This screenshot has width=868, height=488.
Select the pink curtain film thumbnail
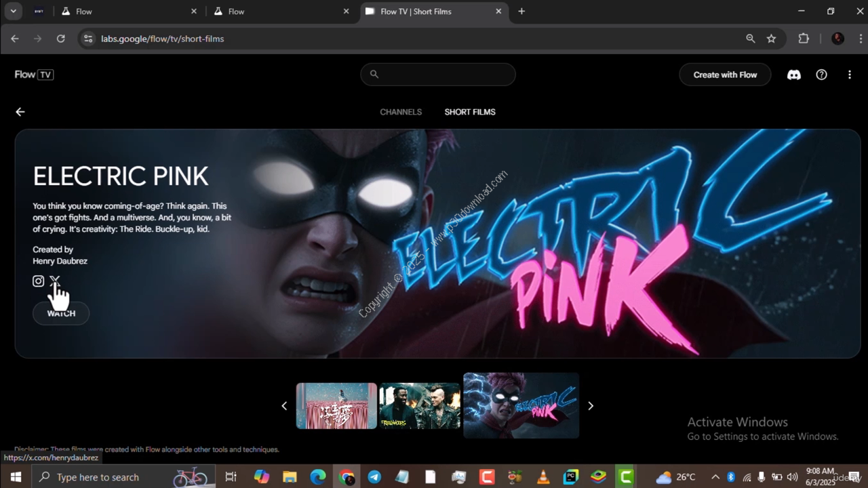coord(336,405)
